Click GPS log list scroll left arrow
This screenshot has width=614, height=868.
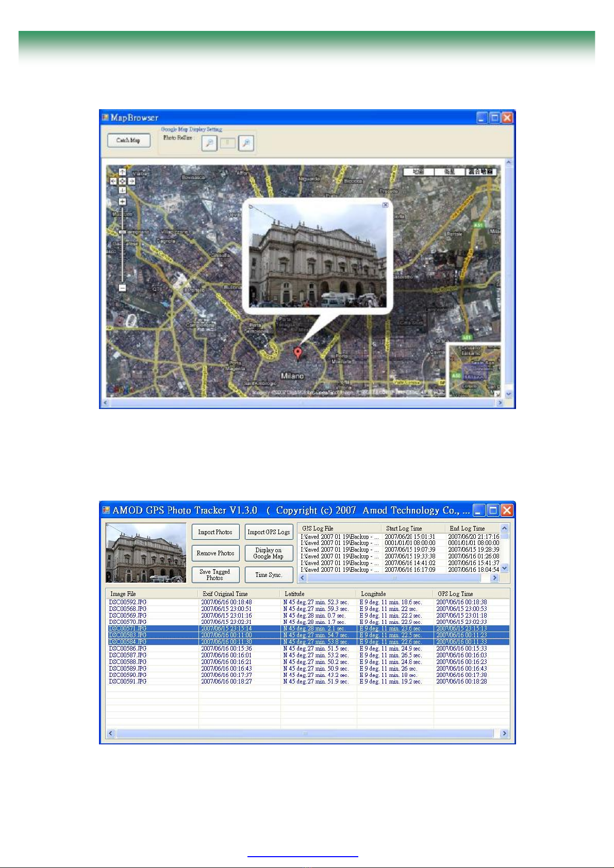click(303, 578)
